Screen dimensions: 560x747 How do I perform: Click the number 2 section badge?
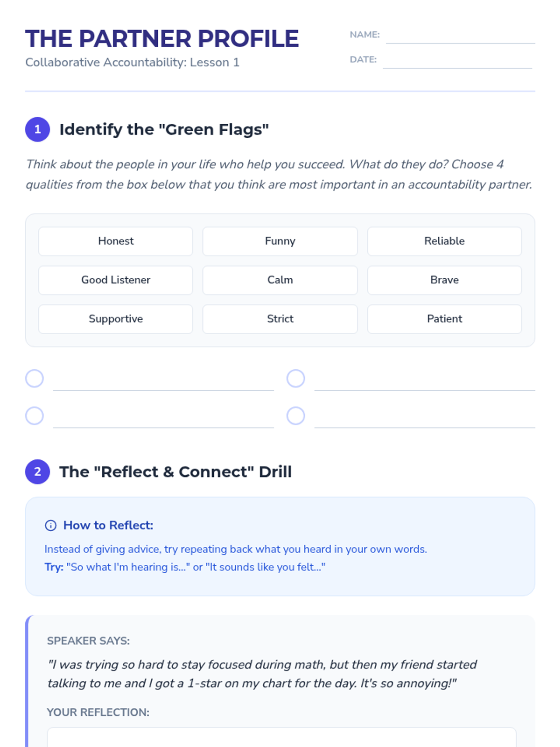37,472
